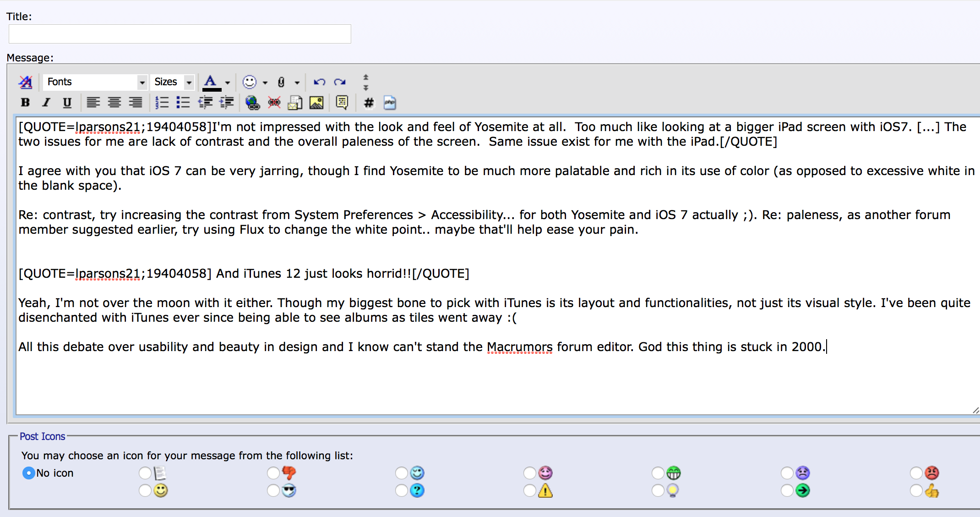The height and width of the screenshot is (517, 980).
Task: Choose the red angry face post icon
Action: 932,473
